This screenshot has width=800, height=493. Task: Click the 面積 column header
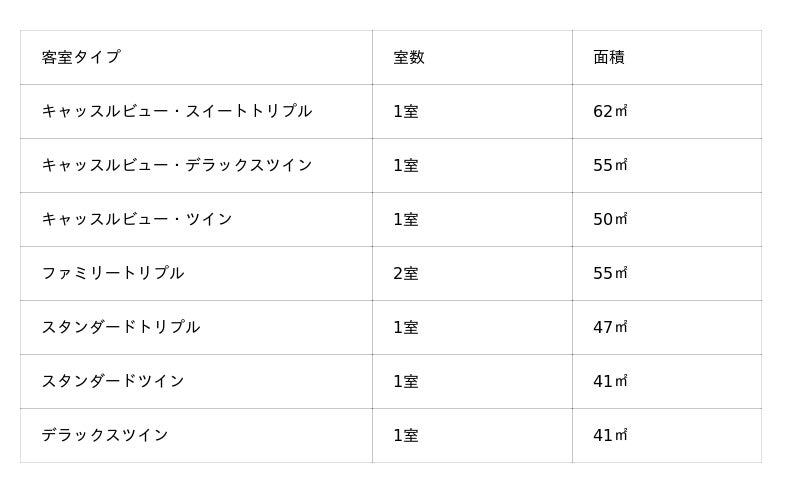click(x=609, y=57)
